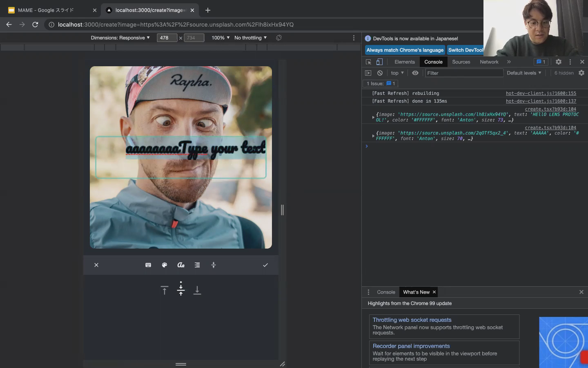This screenshot has height=368, width=588.
Task: Click the 6 hidden messages label
Action: [564, 73]
